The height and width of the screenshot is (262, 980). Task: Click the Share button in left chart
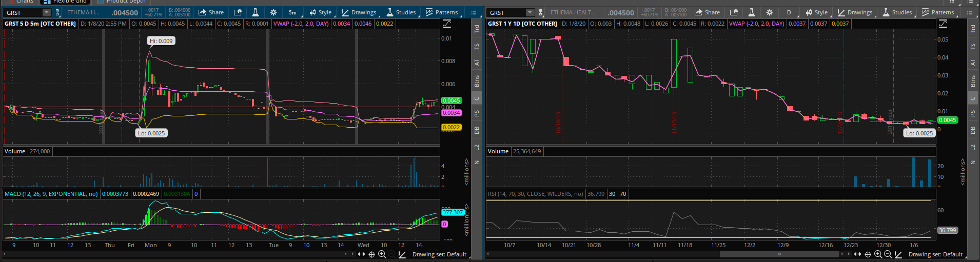pyautogui.click(x=211, y=12)
